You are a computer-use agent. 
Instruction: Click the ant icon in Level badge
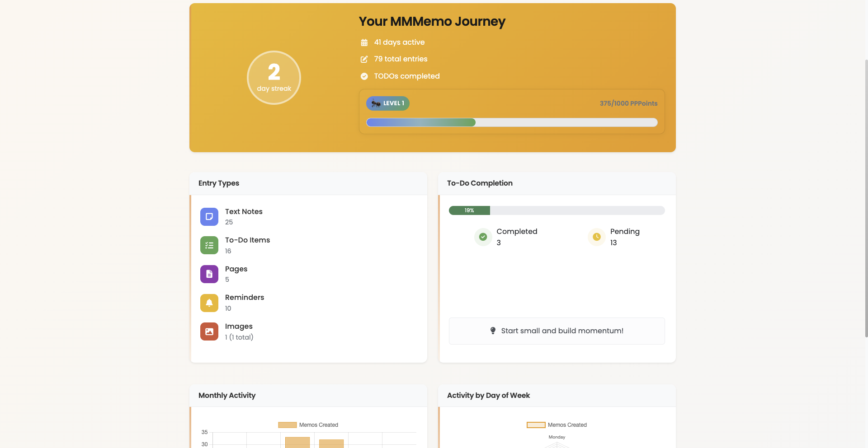point(376,103)
